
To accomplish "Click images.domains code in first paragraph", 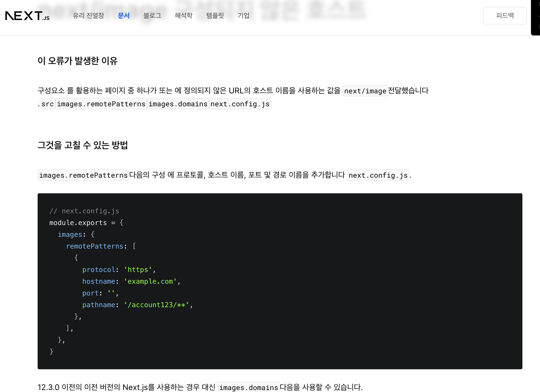I will point(178,104).
